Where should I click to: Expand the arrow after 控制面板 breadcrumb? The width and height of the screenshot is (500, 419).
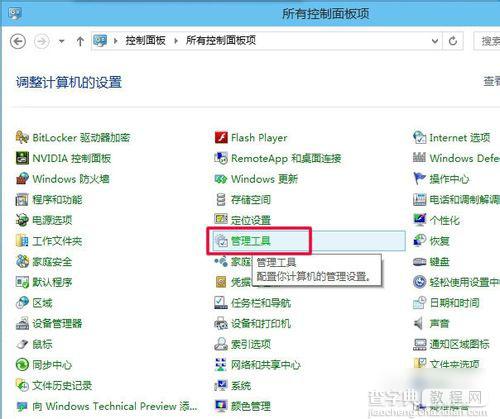pyautogui.click(x=176, y=41)
